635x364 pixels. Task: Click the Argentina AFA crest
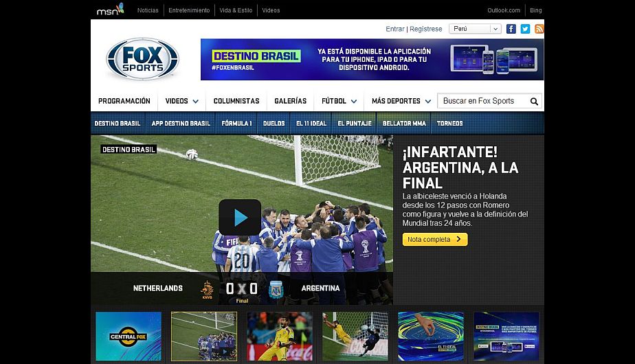tap(276, 290)
